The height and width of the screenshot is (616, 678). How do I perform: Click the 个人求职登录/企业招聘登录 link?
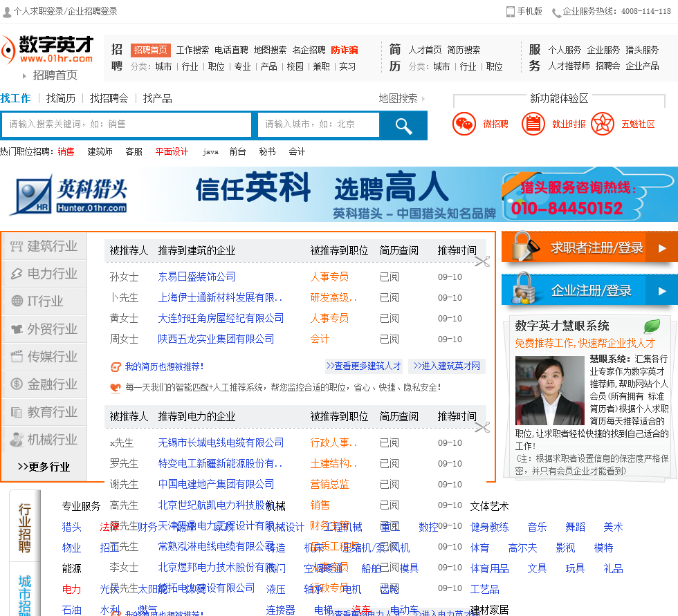tap(65, 12)
